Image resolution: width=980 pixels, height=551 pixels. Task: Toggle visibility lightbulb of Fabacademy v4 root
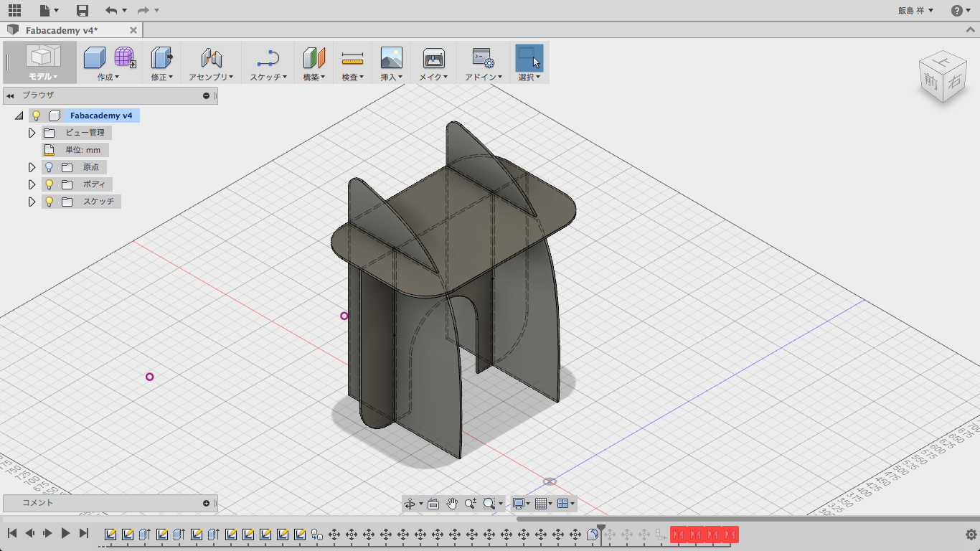[37, 116]
